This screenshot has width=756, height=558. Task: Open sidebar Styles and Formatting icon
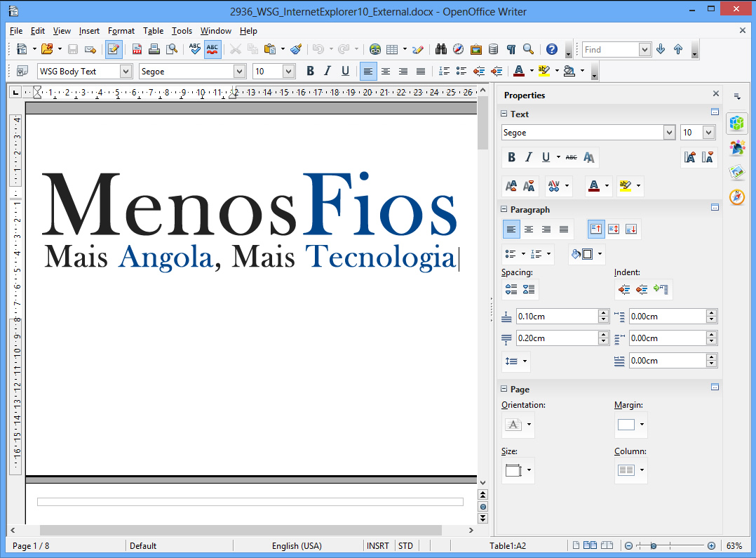coord(736,147)
